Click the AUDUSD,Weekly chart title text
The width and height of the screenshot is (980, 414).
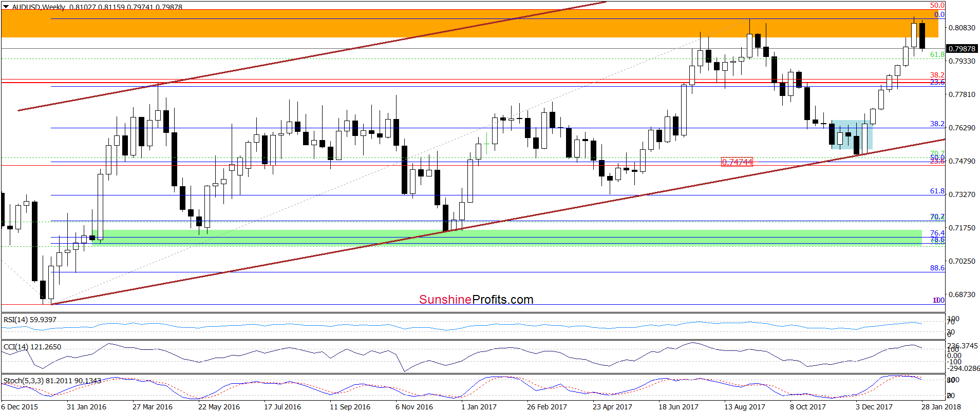pyautogui.click(x=39, y=7)
